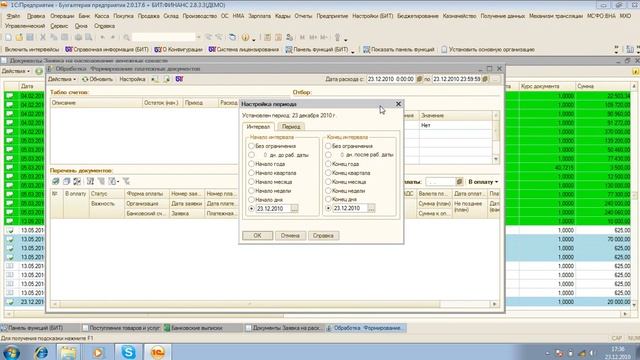Open calendar for 'Дата расхода с' field
This screenshot has width=640, height=360.
[x=419, y=79]
